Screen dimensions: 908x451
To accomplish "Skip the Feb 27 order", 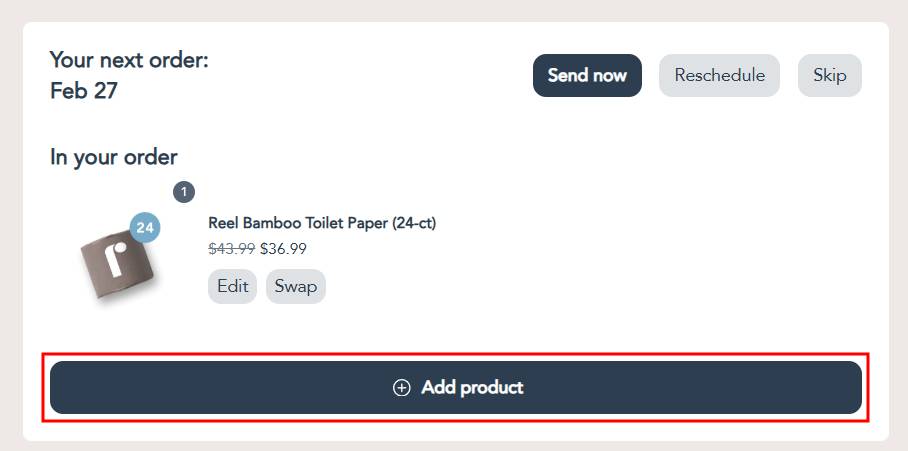I will [829, 76].
